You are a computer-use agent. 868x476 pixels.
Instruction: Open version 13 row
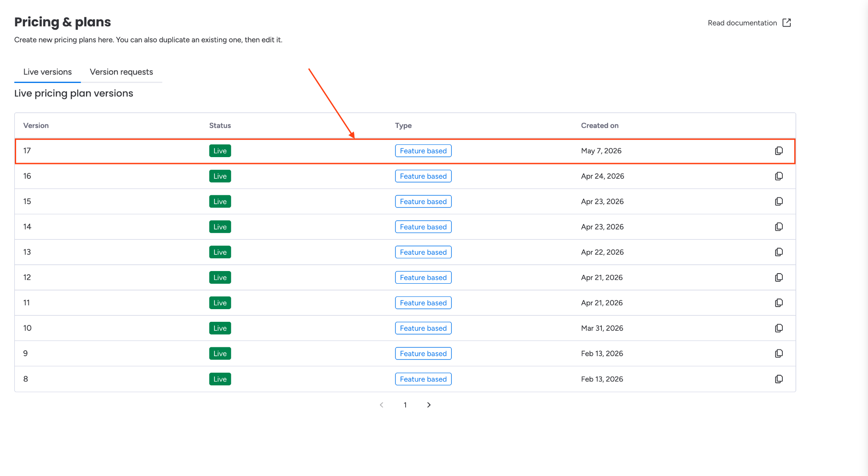coord(405,252)
